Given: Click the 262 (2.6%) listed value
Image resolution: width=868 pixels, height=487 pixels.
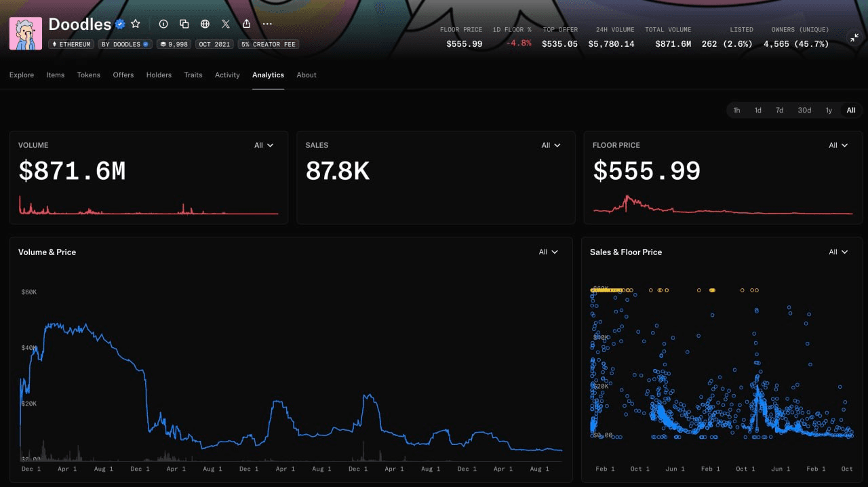Looking at the screenshot, I should pyautogui.click(x=728, y=44).
